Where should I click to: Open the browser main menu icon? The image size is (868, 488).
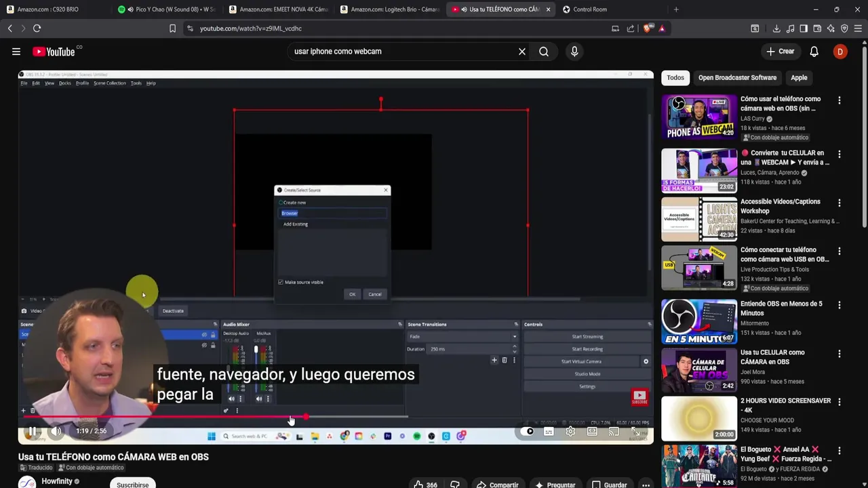[x=858, y=28]
